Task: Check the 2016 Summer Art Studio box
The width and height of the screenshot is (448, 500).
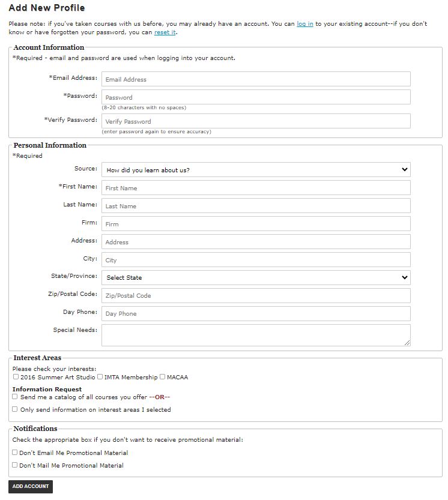Action: [x=16, y=377]
